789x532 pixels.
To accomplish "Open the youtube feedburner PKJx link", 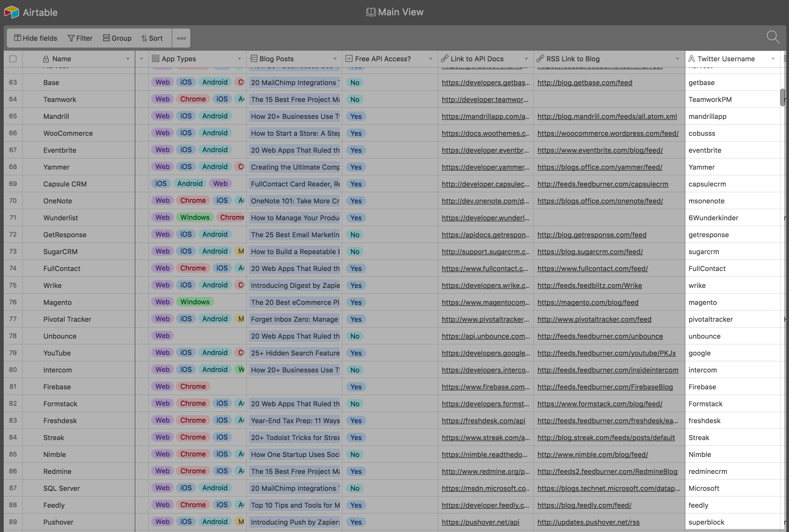I will tap(607, 353).
